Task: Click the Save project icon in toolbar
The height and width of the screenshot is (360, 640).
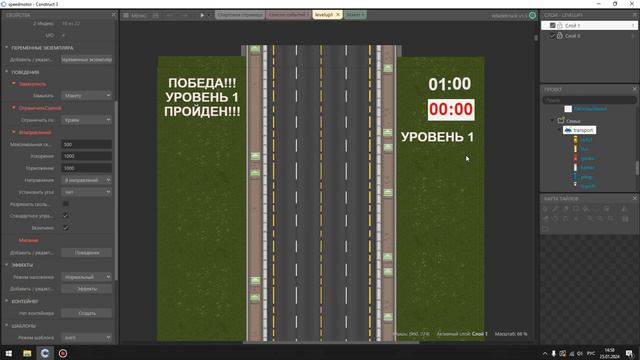Action: coord(156,15)
